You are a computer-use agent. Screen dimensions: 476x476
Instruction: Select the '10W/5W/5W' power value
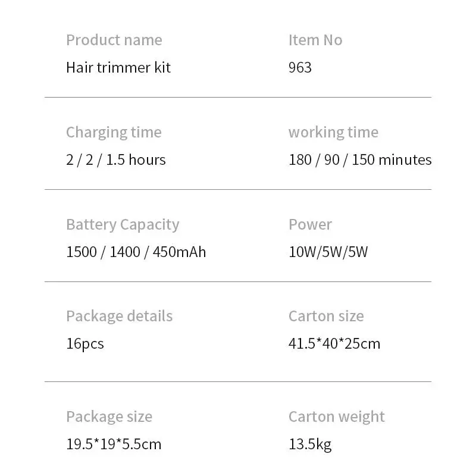click(x=328, y=252)
